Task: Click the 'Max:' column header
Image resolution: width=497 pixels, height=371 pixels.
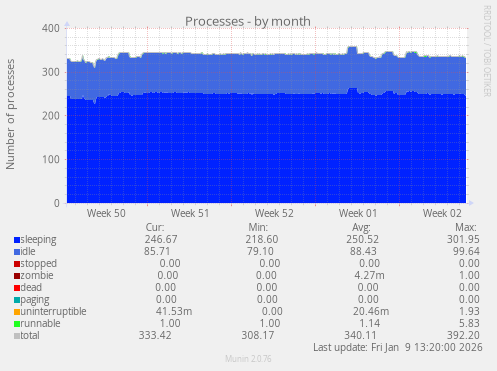Action: [x=466, y=227]
